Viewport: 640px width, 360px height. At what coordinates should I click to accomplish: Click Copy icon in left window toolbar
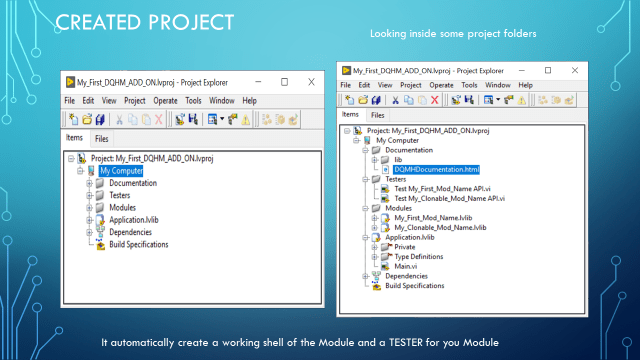(x=133, y=119)
